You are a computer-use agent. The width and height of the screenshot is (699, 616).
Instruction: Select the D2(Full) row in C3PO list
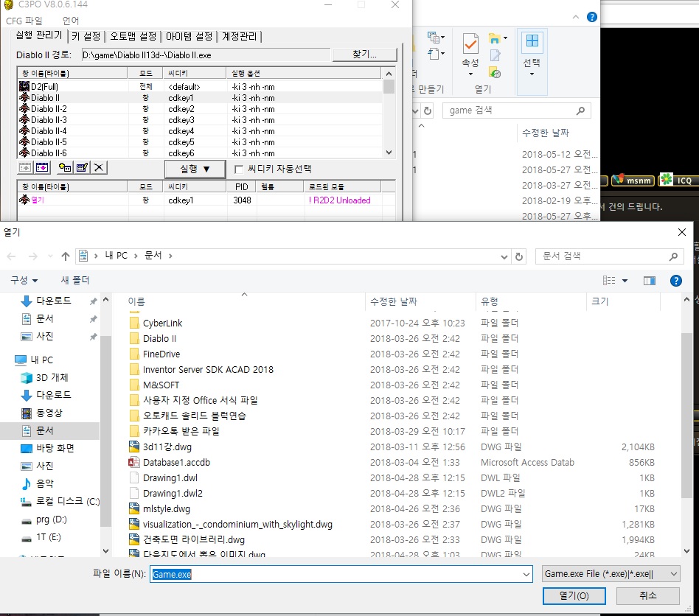[x=199, y=86]
